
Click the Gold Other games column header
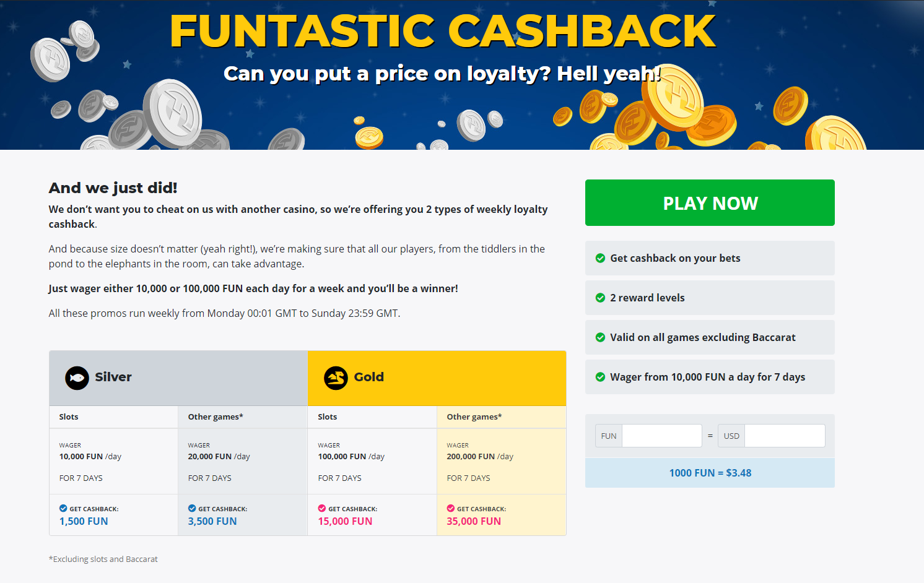point(474,417)
